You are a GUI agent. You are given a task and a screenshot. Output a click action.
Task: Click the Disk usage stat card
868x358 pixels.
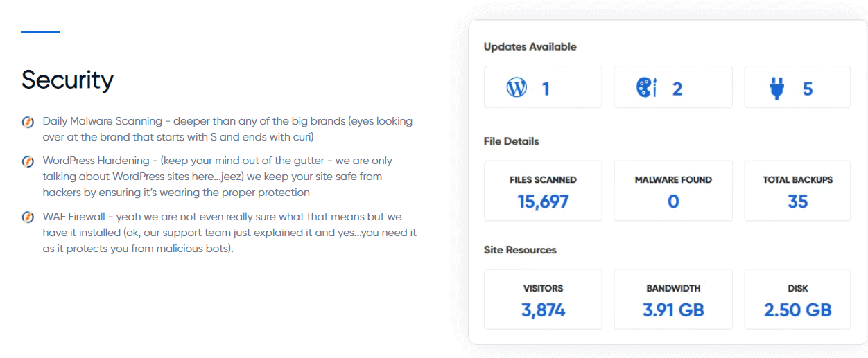click(x=797, y=299)
